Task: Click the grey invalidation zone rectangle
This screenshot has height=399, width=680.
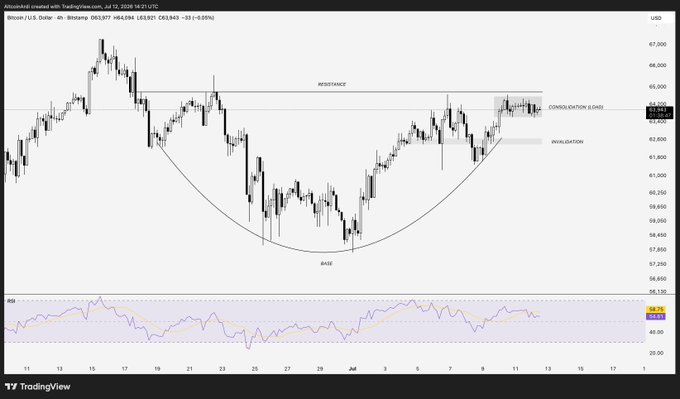Action: (475, 141)
